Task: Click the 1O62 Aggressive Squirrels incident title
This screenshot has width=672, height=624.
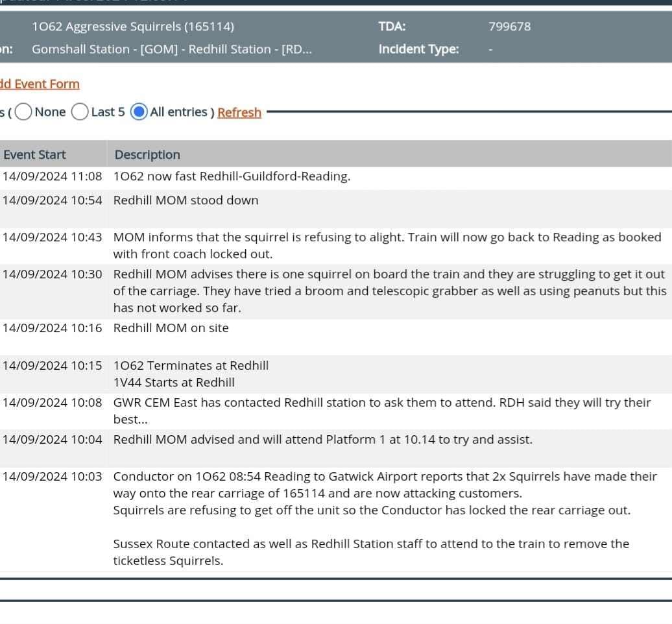Action: click(x=133, y=27)
